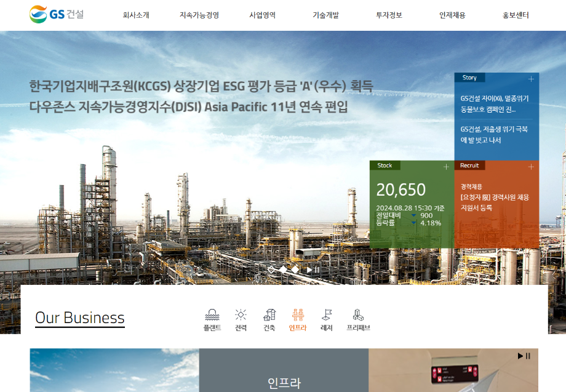The width and height of the screenshot is (566, 392).
Task: Select the 인프라 business icon
Action: point(298,320)
